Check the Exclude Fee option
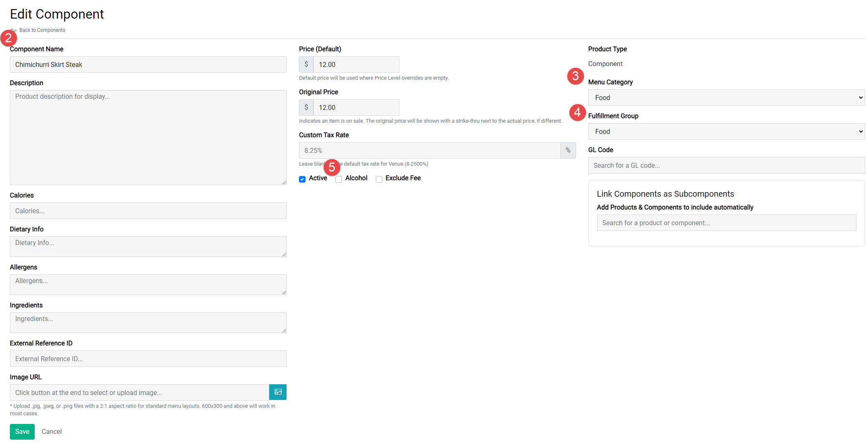 pos(379,179)
